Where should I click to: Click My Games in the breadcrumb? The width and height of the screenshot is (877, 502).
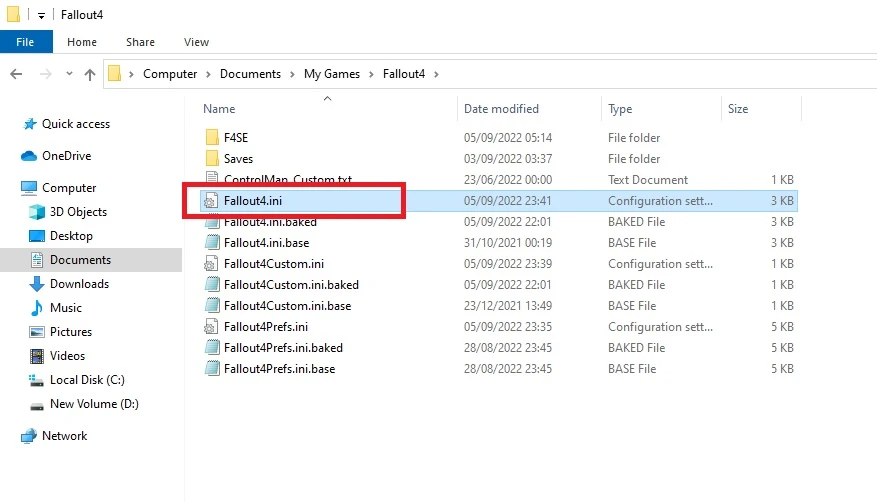click(332, 74)
